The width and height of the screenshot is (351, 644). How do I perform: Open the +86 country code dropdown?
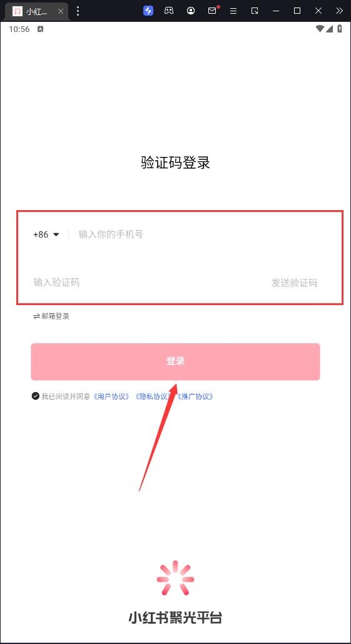pyautogui.click(x=46, y=234)
